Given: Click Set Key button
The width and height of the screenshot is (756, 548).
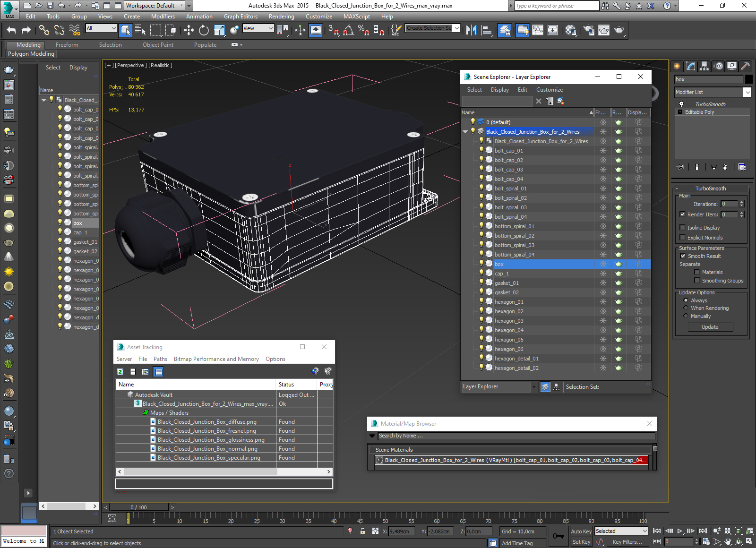Looking at the screenshot, I should 581,542.
